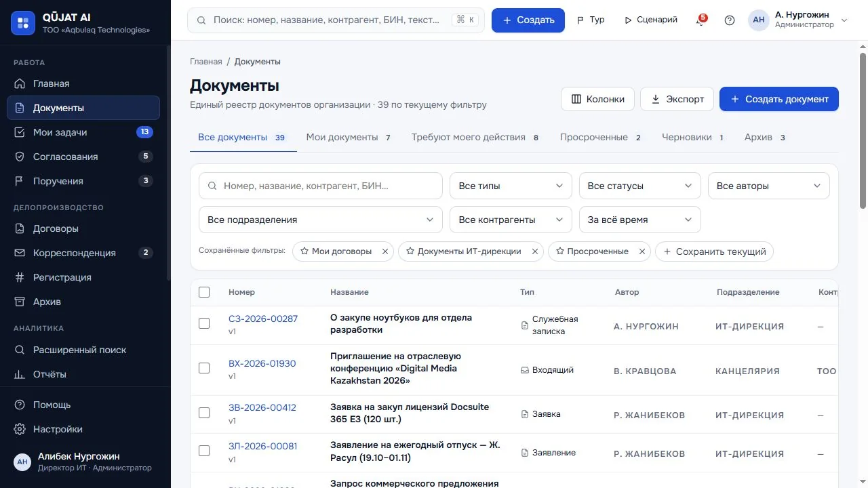Check the row СЗ-2026-00287 checkbox
The height and width of the screenshot is (488, 868).
pyautogui.click(x=204, y=323)
